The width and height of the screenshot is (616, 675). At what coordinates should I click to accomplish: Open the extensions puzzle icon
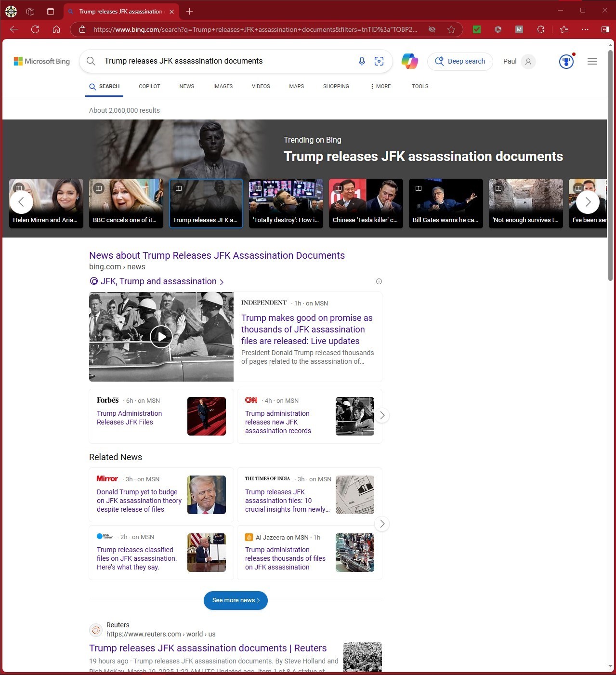tap(540, 29)
